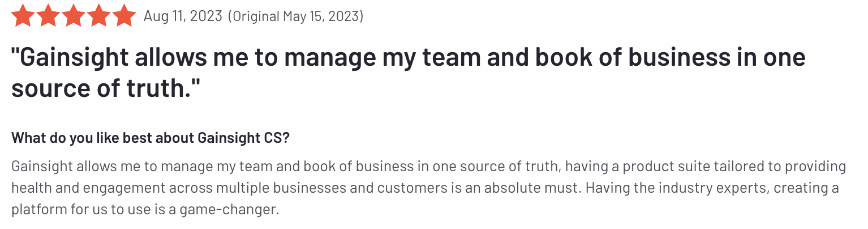
Task: Select the fourth rating star
Action: click(99, 16)
